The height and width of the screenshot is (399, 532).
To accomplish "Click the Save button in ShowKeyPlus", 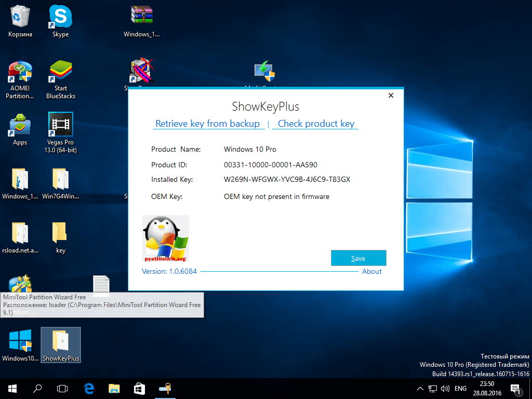I will (358, 258).
